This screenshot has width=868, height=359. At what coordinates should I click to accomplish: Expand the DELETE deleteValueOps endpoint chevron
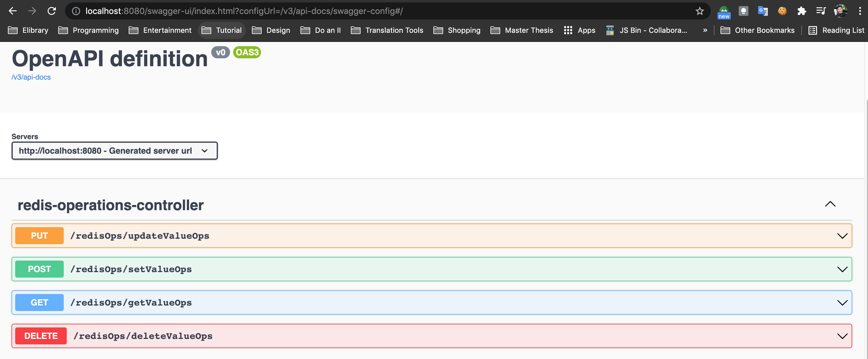pos(842,336)
